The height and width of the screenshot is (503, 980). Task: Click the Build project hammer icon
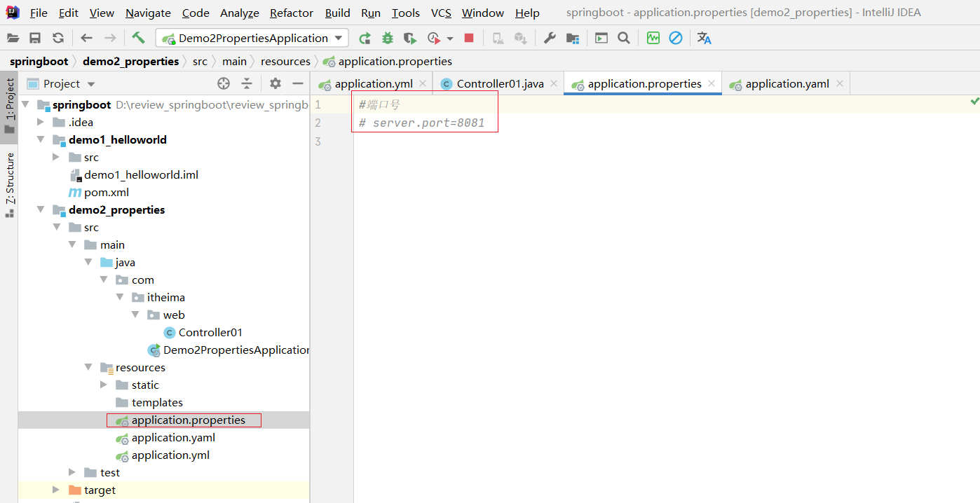(138, 38)
